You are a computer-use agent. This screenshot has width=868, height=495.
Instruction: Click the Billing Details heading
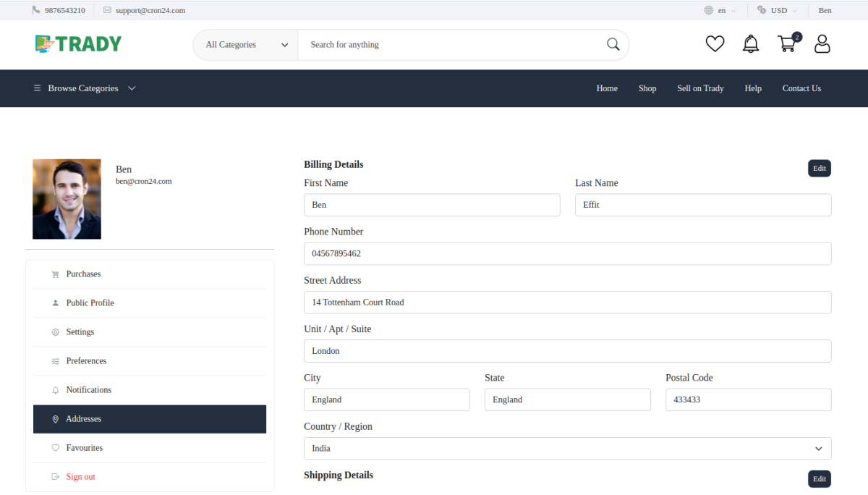(333, 164)
